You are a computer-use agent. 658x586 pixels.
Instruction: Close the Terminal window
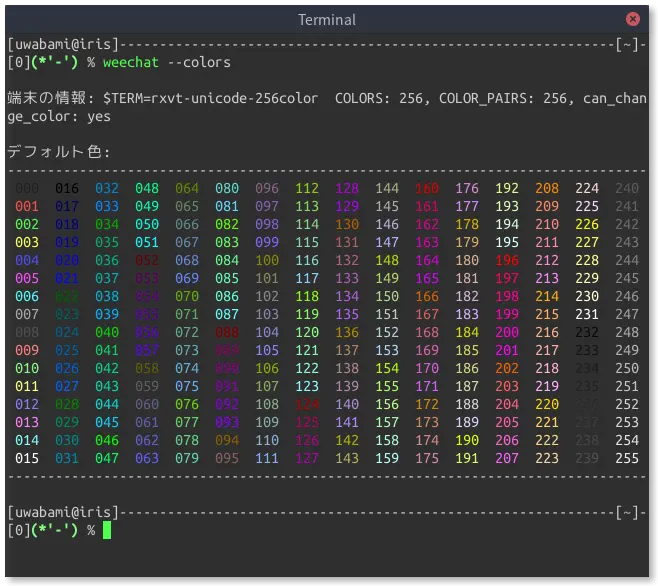pos(632,19)
